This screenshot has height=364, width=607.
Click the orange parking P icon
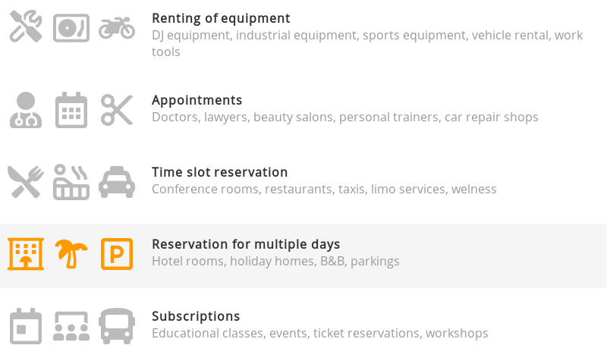pyautogui.click(x=117, y=254)
